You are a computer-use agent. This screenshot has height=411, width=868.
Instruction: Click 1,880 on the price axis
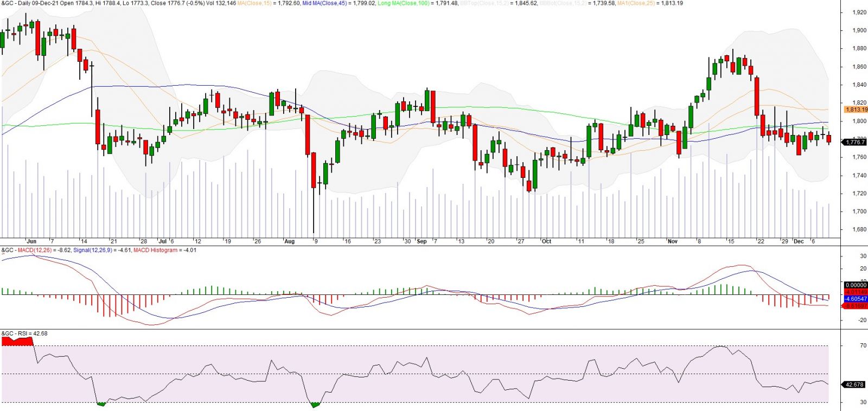pyautogui.click(x=859, y=48)
